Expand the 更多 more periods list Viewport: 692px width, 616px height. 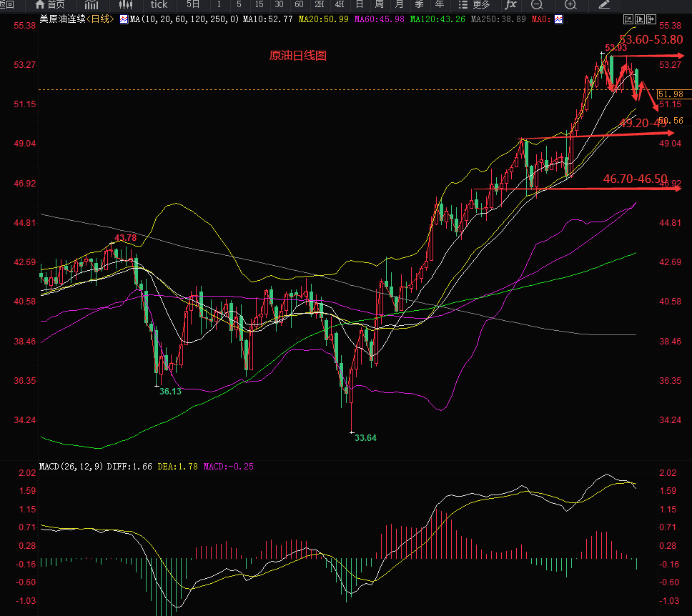475,4
